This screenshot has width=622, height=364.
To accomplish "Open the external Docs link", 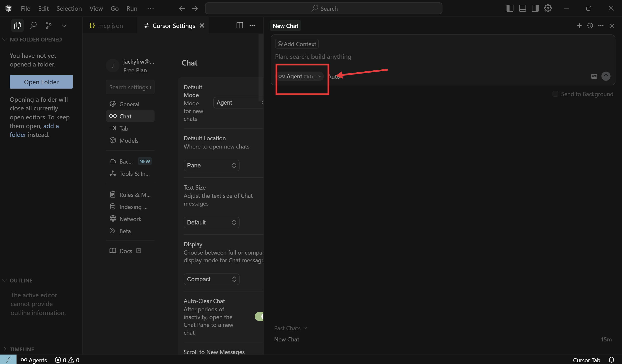I will point(130,251).
